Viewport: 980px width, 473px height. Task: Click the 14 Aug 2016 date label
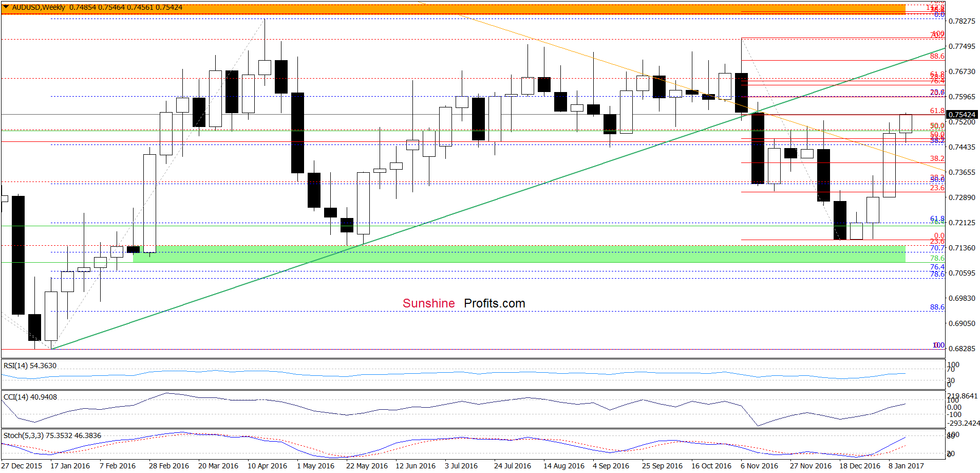564,466
